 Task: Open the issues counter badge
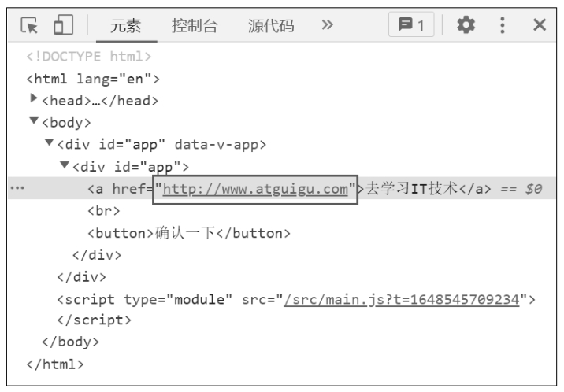coord(414,25)
